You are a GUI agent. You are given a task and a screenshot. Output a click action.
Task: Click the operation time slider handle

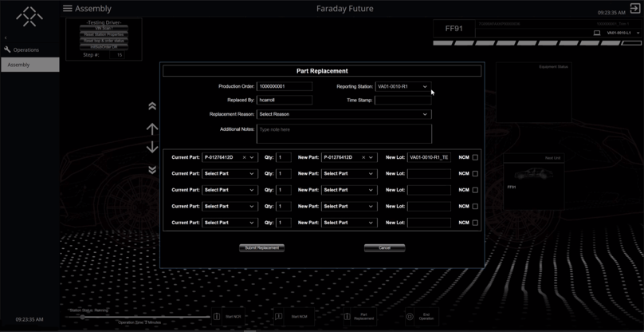83,317
